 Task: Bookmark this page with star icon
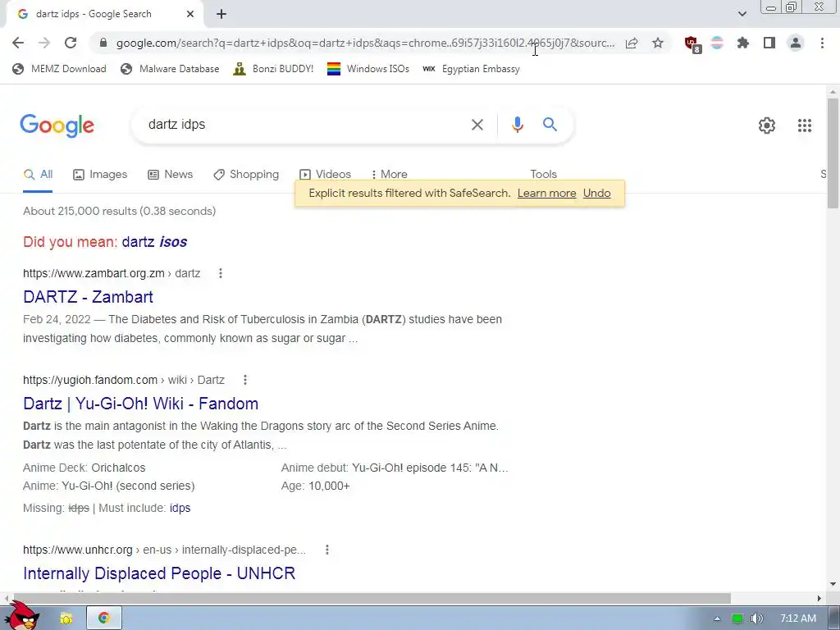(658, 43)
